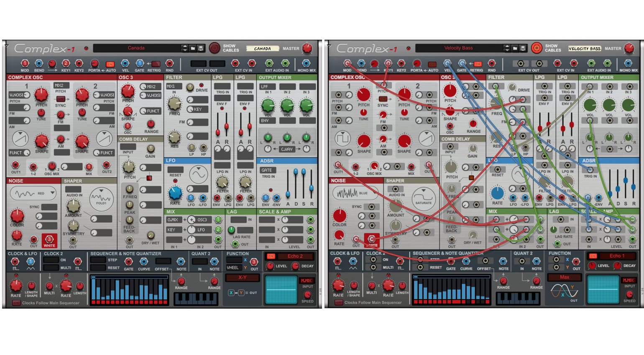Click M.MIX scope input selector in Canada instance
This screenshot has height=355, width=644.
(x=307, y=281)
